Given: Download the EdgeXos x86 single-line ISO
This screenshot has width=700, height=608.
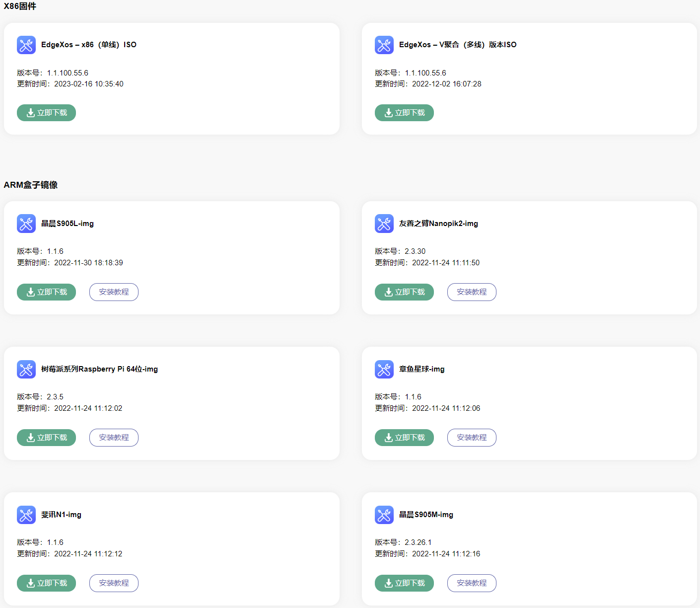Looking at the screenshot, I should 46,113.
